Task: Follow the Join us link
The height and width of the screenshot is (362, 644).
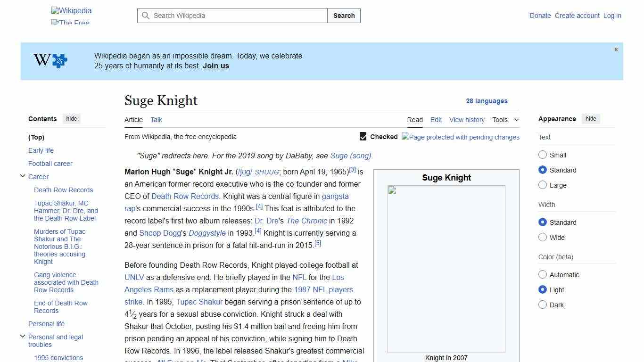Action: tap(215, 66)
